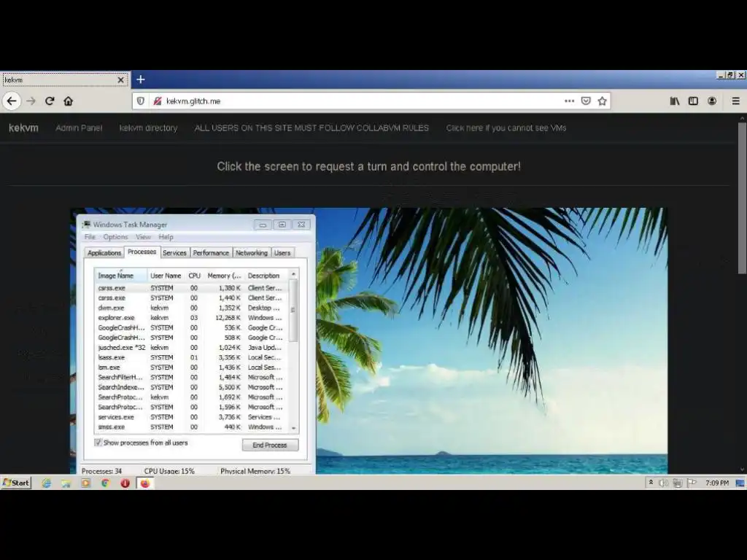Viewport: 747px width, 560px height.
Task: Sort by Image Name column header
Action: (x=120, y=276)
